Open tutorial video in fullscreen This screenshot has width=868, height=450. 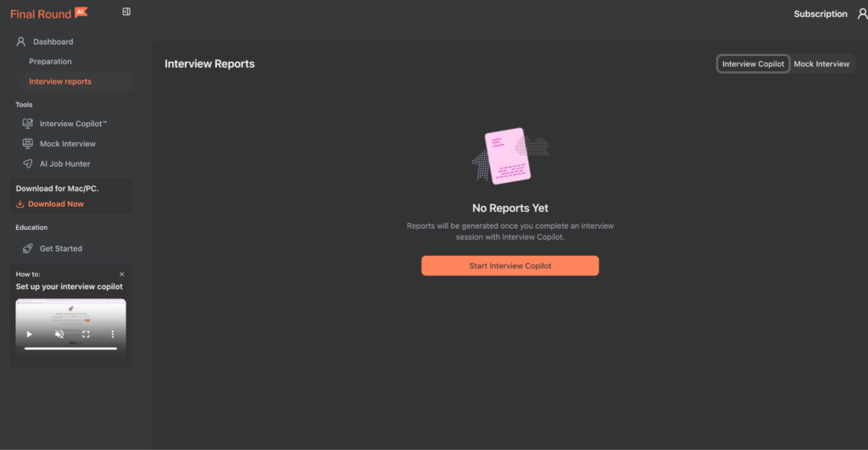(86, 334)
